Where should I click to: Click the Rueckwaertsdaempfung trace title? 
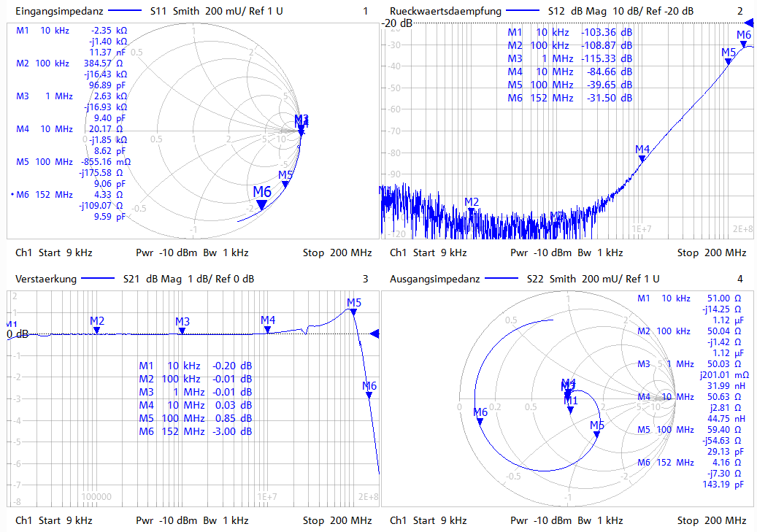[445, 11]
